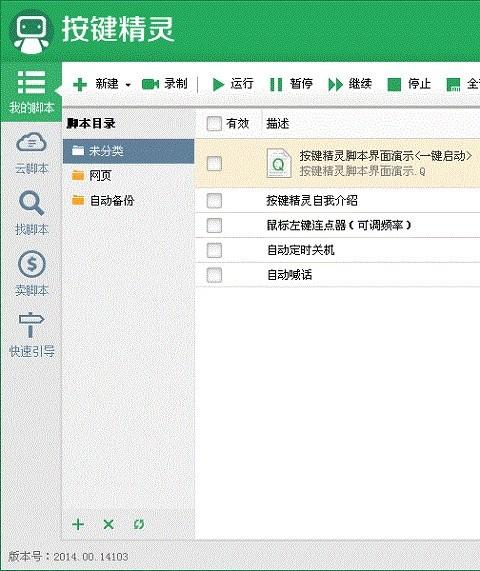Open the 云脚本 cloud icon

click(31, 142)
